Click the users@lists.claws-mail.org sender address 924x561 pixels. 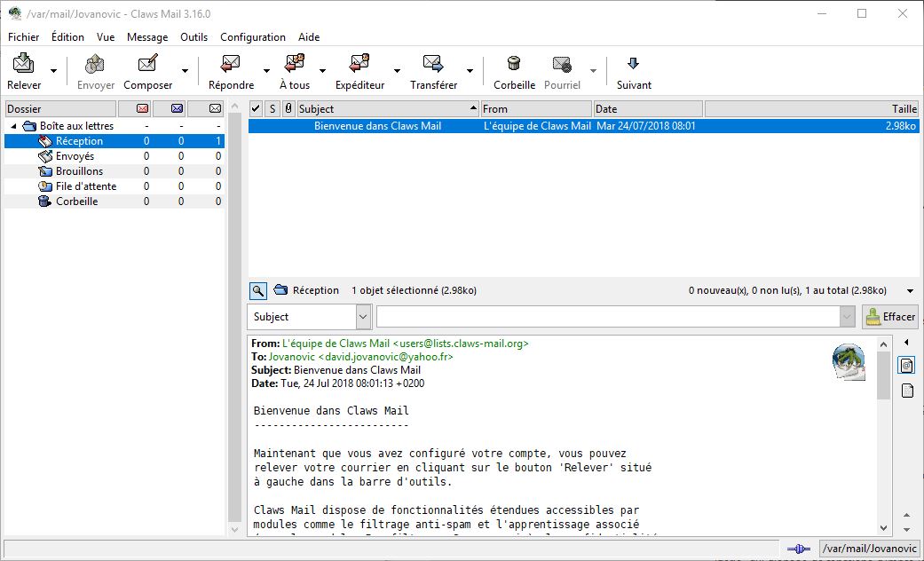[x=461, y=343]
